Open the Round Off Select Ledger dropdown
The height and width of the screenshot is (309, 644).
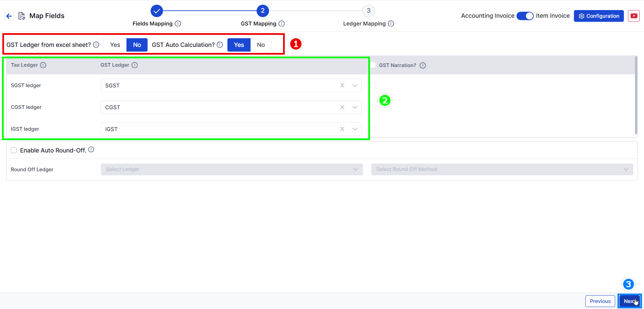[x=231, y=169]
